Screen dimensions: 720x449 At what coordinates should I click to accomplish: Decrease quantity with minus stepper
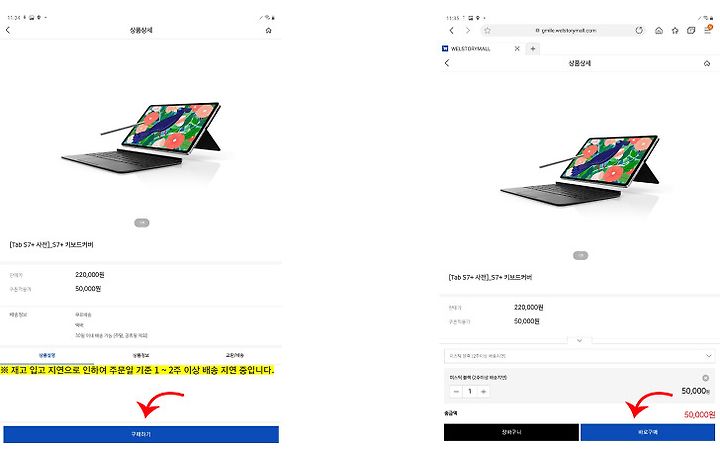pos(456,391)
